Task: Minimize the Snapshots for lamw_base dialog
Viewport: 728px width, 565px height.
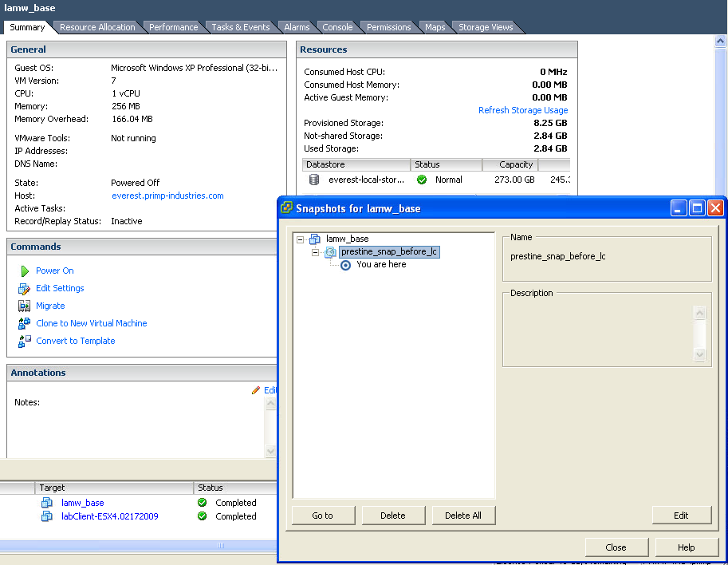Action: click(679, 208)
